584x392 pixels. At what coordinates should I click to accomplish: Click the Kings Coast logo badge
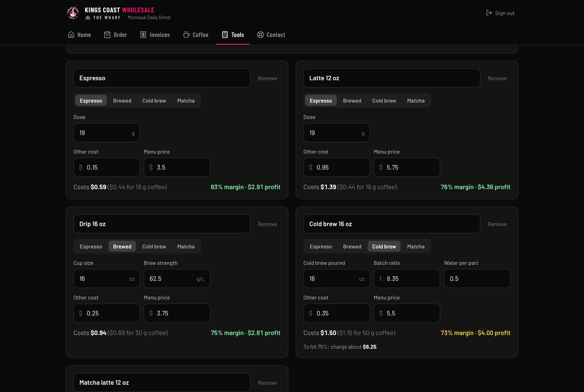click(73, 13)
